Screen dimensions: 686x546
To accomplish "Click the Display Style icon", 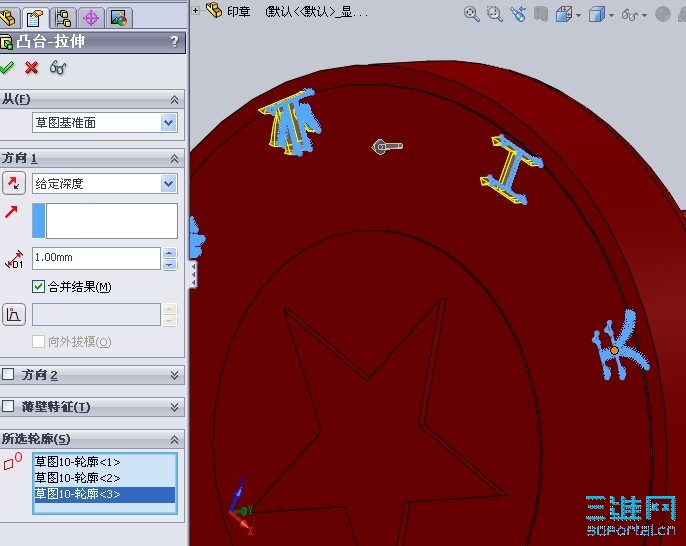I will point(597,15).
